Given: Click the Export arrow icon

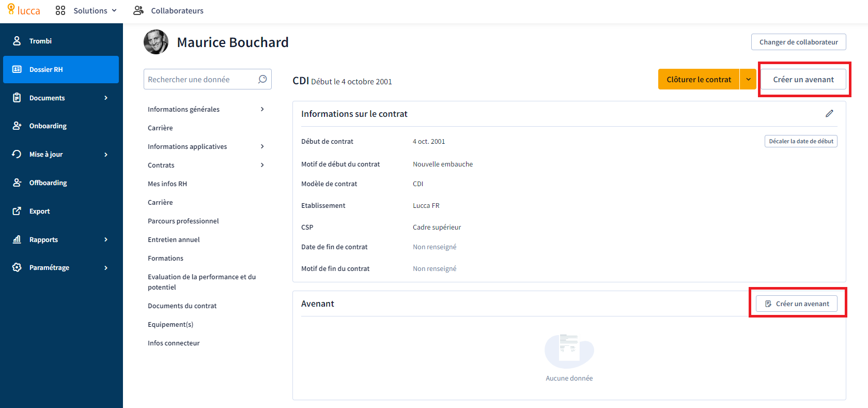Looking at the screenshot, I should (x=17, y=211).
